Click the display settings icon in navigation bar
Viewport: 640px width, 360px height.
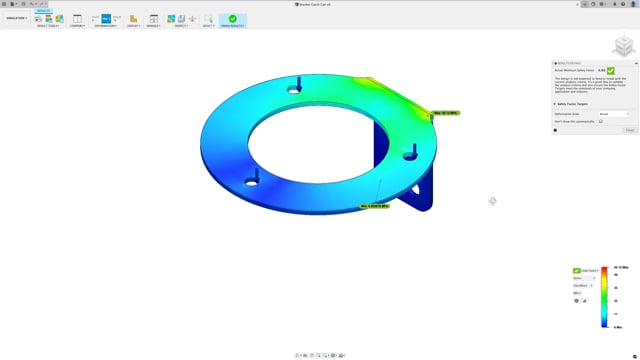point(333,356)
